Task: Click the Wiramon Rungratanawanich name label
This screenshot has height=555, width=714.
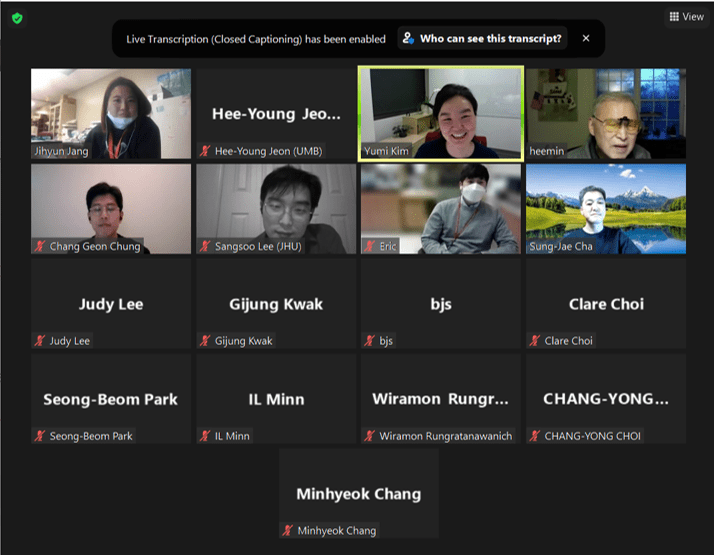Action: click(x=445, y=436)
